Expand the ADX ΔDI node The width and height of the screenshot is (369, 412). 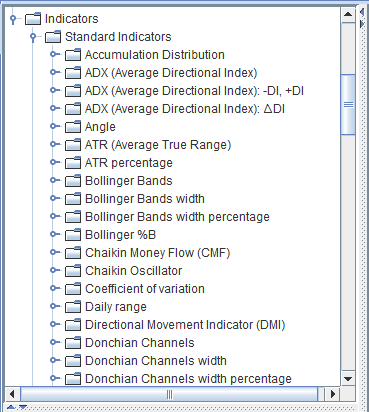54,108
